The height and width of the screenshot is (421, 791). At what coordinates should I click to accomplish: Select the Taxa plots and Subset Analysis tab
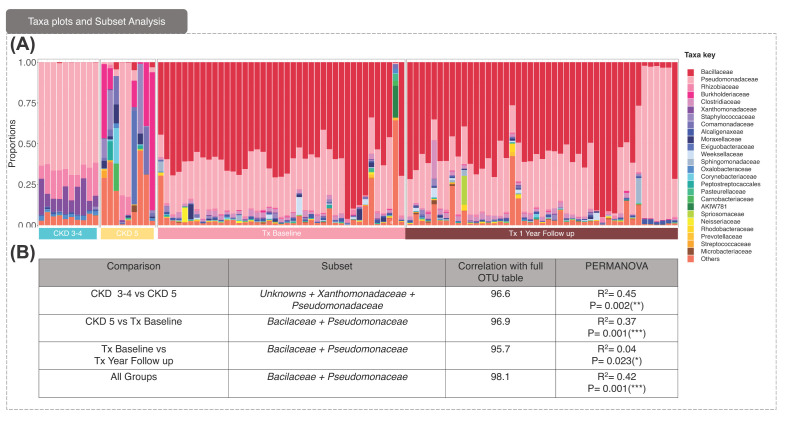tap(96, 22)
